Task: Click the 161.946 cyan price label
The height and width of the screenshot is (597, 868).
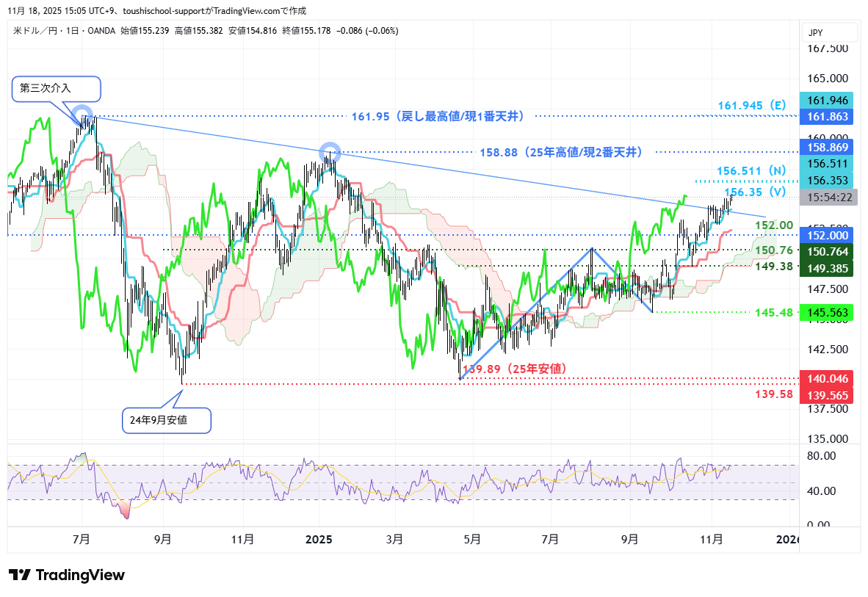Action: coord(828,101)
